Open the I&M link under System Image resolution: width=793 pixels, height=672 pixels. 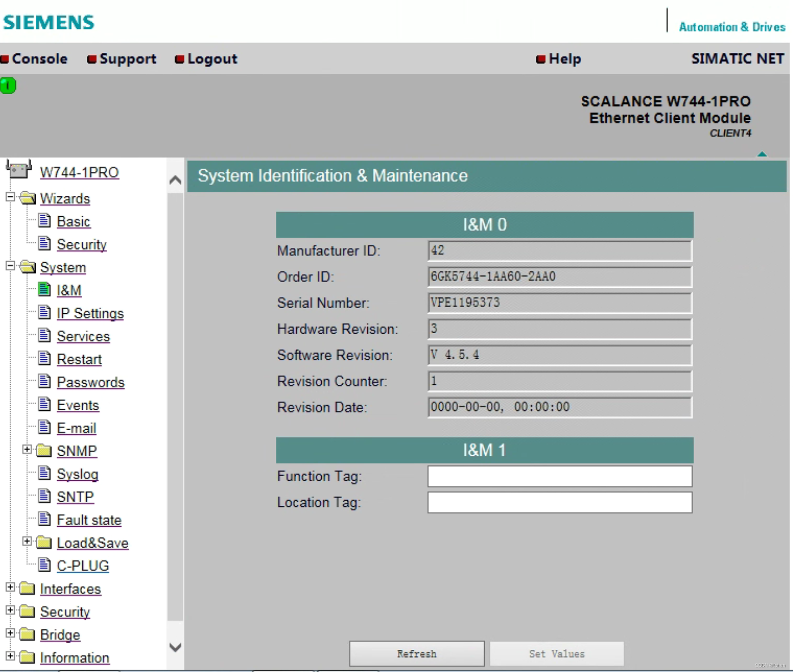tap(69, 291)
